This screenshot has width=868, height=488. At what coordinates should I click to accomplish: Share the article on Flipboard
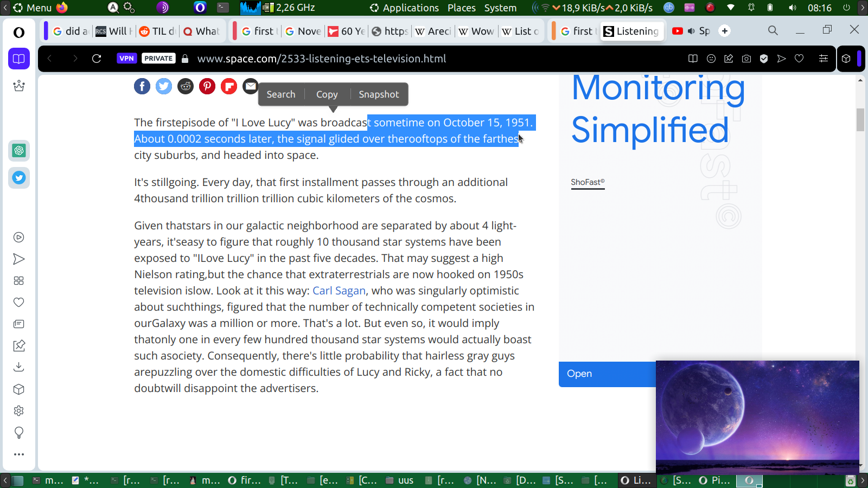[229, 86]
